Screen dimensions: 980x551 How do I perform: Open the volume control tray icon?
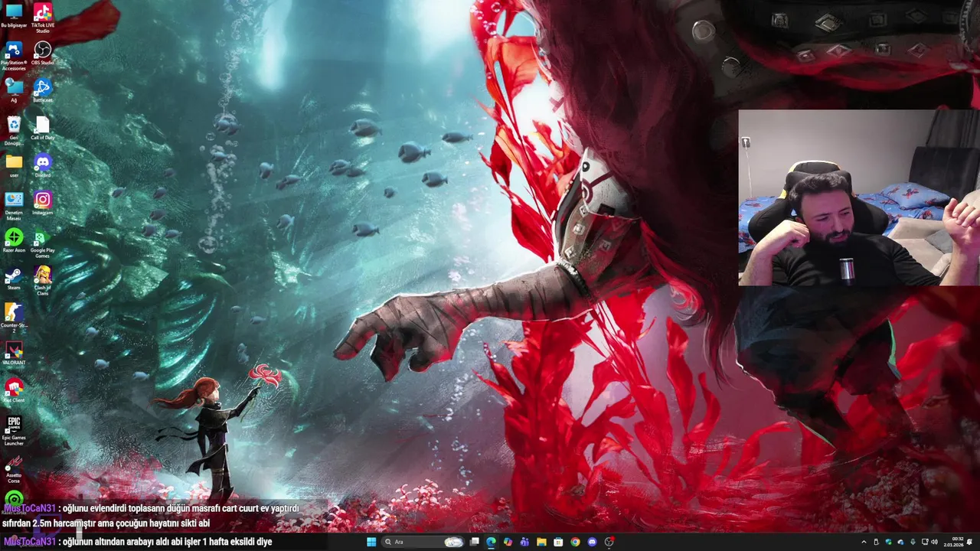934,542
